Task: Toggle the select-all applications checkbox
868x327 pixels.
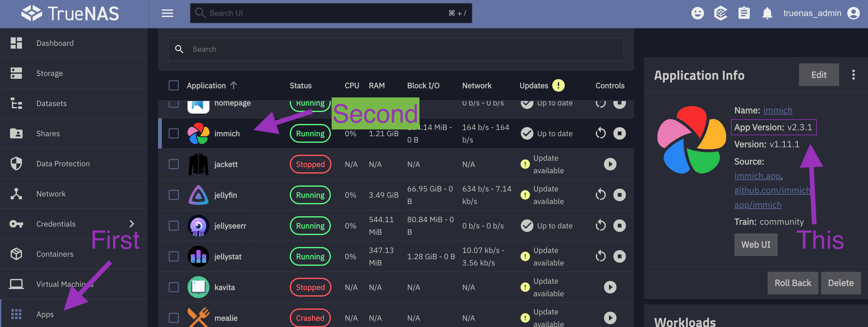Action: point(173,86)
